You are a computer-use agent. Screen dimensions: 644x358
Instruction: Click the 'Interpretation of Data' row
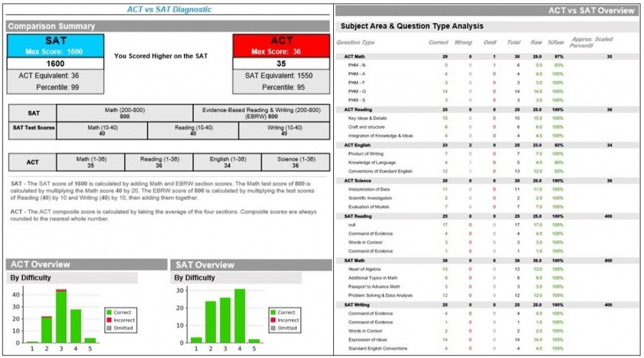click(x=487, y=189)
